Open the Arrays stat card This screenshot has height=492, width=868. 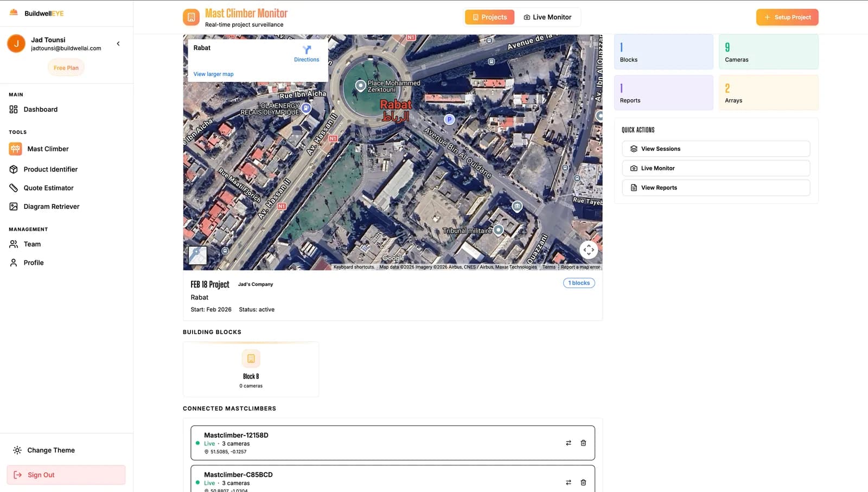(769, 93)
